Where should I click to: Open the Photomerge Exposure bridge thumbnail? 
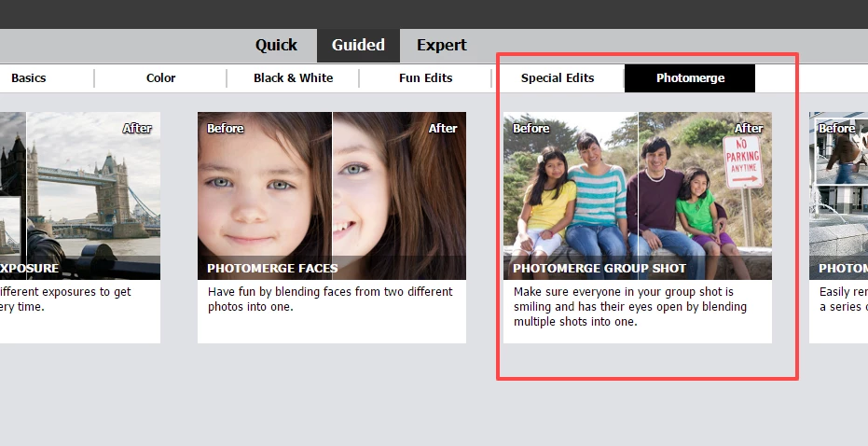80,196
